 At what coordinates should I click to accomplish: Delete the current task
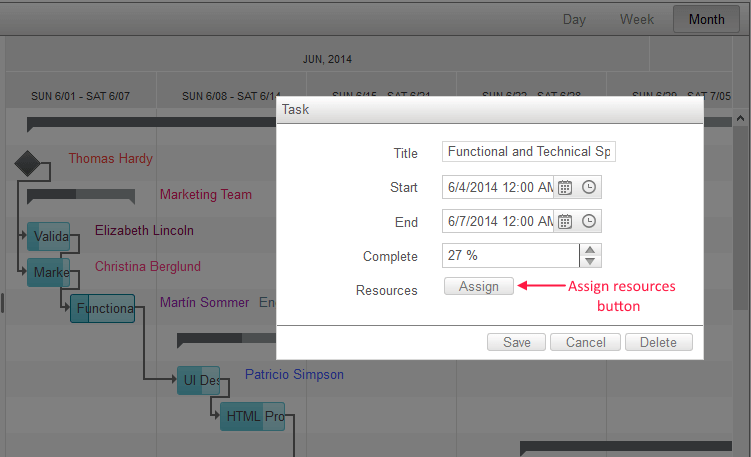[x=659, y=342]
